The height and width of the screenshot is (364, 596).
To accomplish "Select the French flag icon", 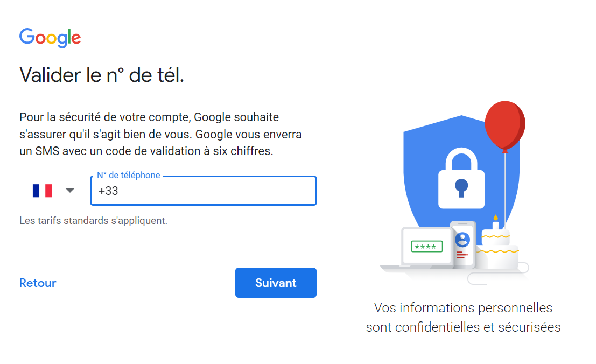I will click(x=43, y=190).
